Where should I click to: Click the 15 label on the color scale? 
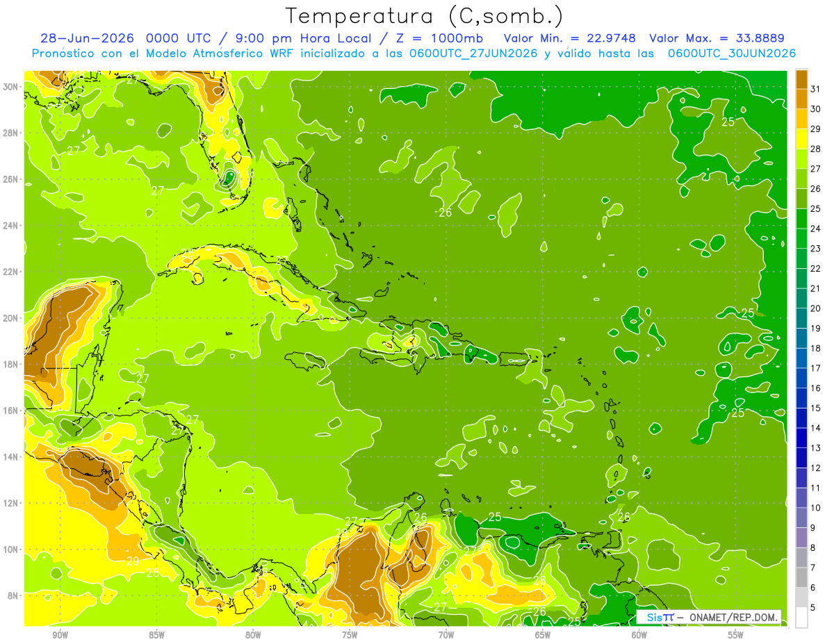click(816, 408)
